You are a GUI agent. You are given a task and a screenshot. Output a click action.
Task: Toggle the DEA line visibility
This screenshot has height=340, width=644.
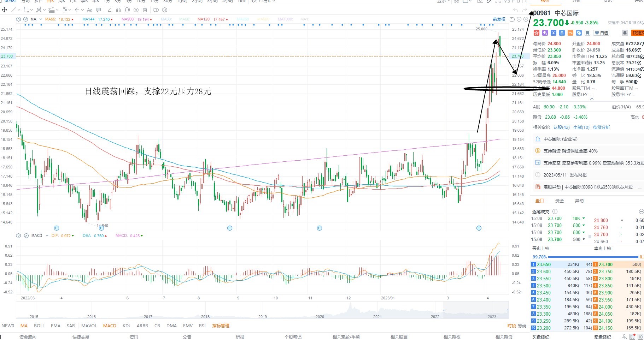pos(95,235)
